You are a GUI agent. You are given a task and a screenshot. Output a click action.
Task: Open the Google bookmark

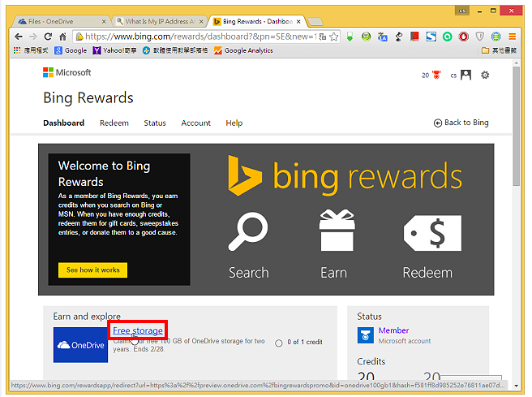(71, 50)
